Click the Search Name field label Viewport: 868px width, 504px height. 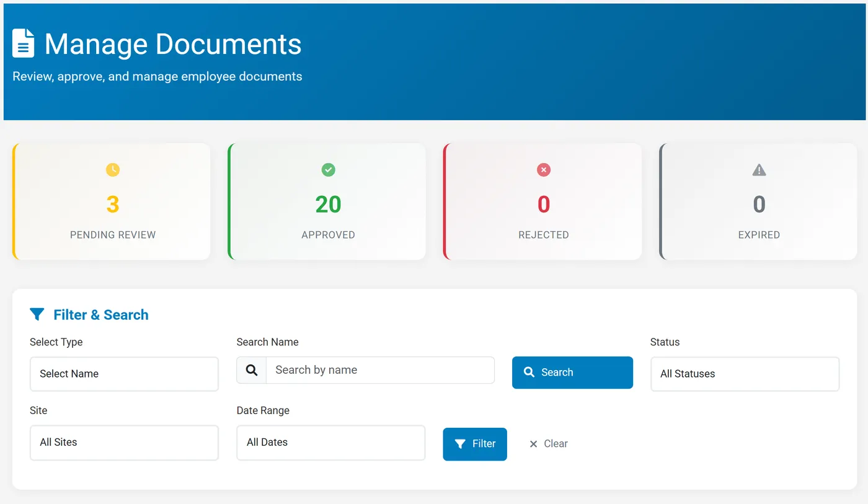(267, 342)
